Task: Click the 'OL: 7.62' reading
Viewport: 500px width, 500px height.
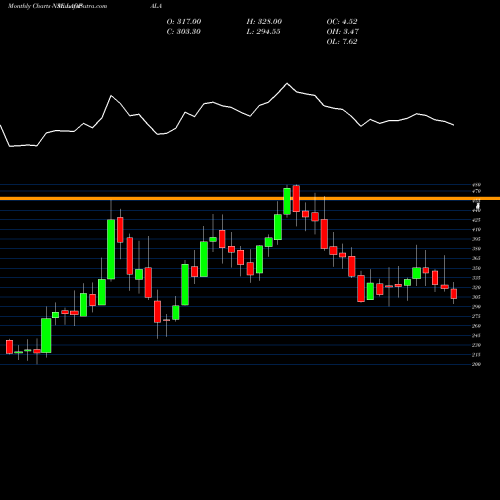Action: 342,41
